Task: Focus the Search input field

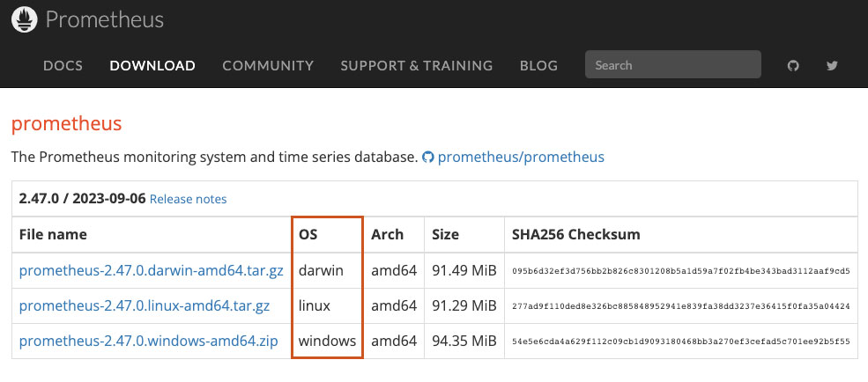Action: pos(672,64)
